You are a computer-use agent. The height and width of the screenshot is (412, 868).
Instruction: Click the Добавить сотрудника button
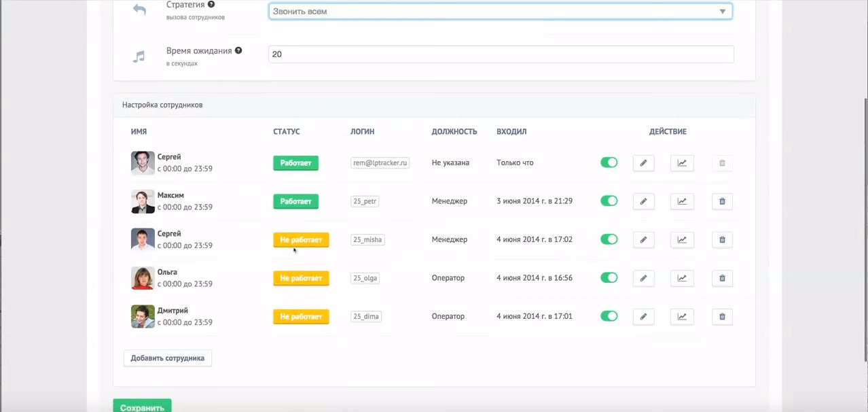(x=168, y=358)
